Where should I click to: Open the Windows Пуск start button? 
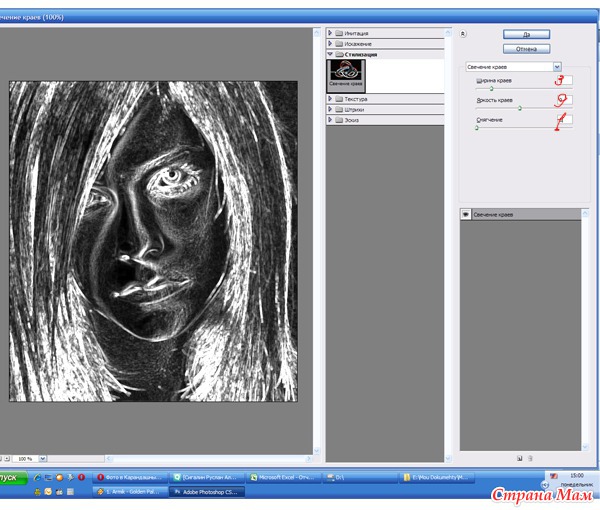[x=13, y=477]
